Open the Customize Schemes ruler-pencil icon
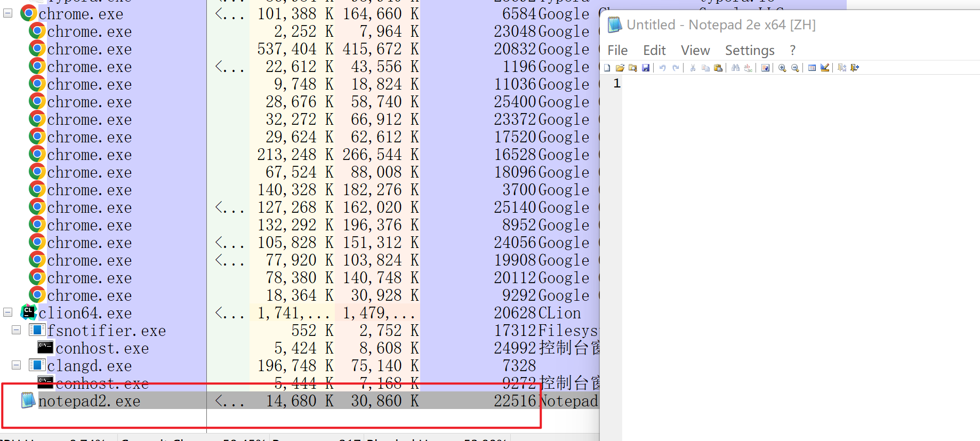 [825, 68]
